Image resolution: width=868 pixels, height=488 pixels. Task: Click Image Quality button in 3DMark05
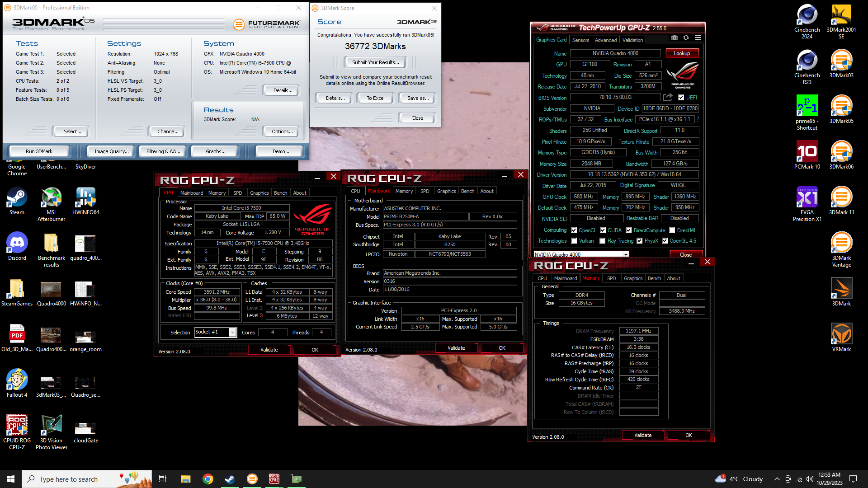(111, 151)
